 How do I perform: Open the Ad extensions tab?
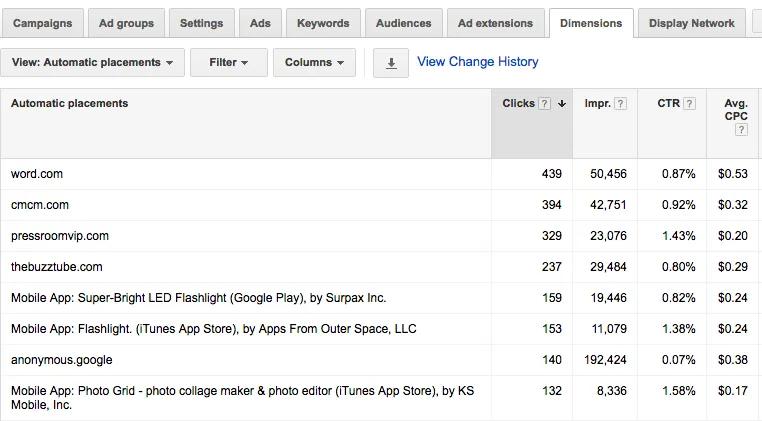pyautogui.click(x=495, y=23)
